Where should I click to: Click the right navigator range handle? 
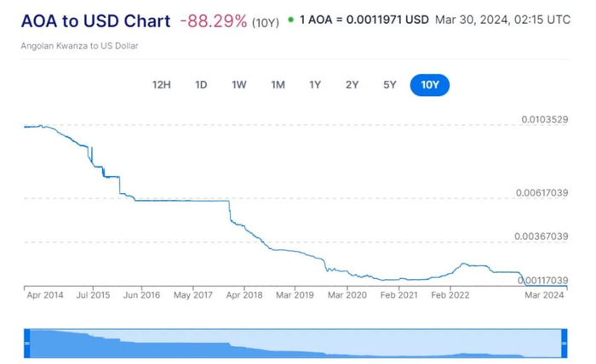click(564, 342)
